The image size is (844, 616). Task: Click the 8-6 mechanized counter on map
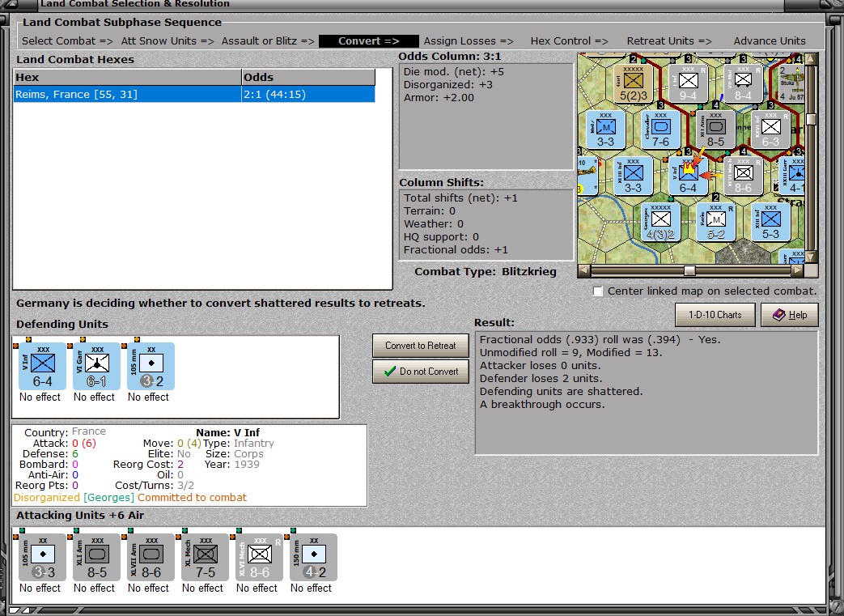tap(744, 176)
